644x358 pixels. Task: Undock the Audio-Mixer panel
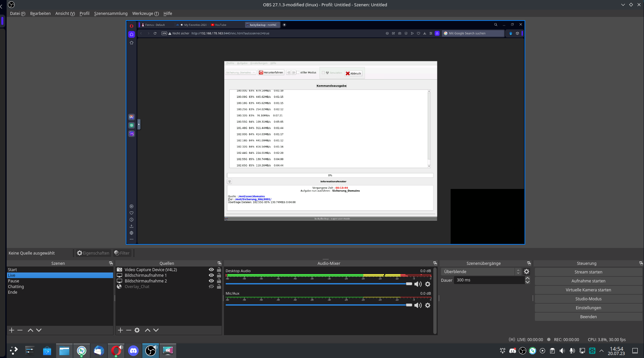(435, 263)
